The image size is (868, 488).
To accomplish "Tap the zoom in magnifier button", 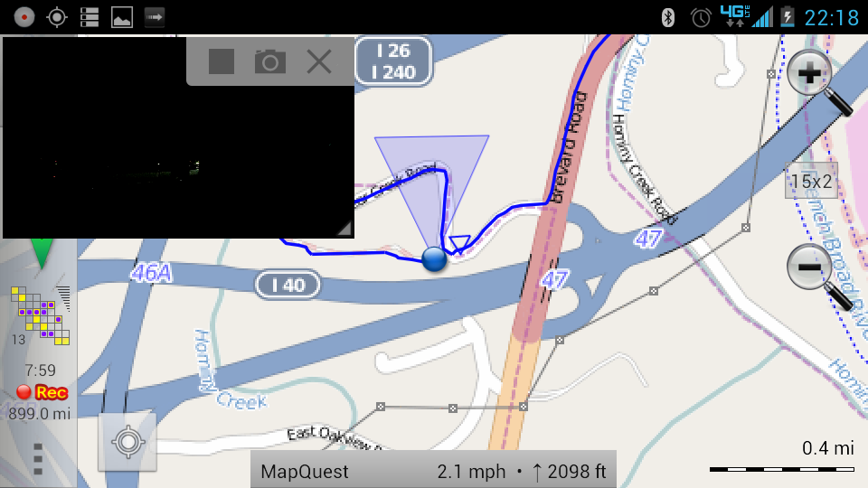I will click(x=819, y=82).
